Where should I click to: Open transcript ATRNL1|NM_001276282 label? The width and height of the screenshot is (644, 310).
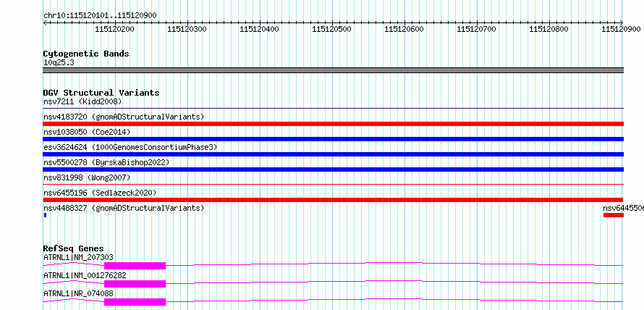point(85,275)
